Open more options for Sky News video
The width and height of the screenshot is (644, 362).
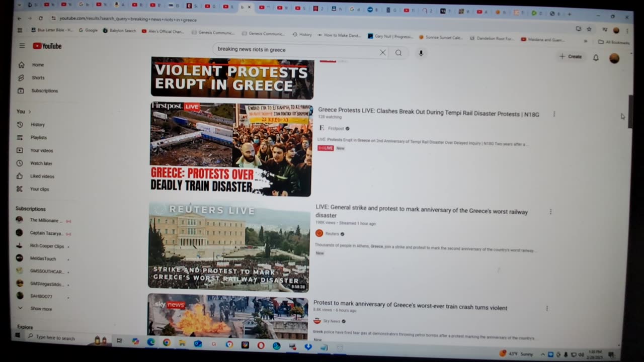(x=547, y=308)
